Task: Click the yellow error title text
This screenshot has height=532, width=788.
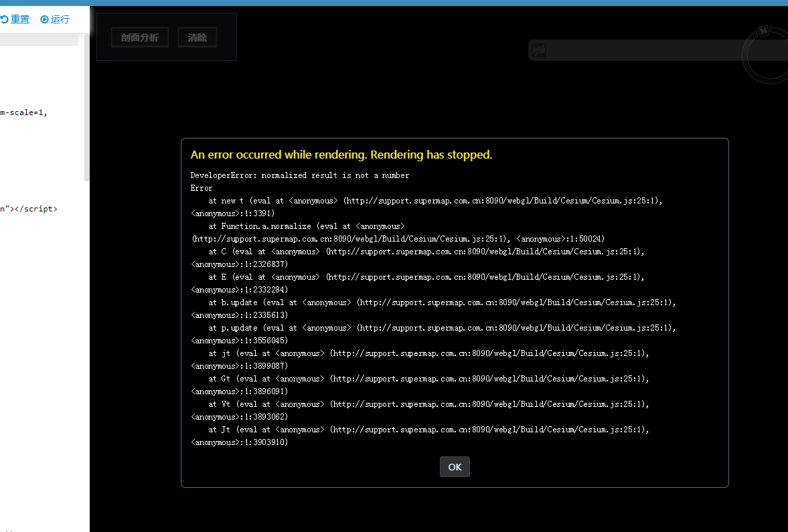Action: click(x=341, y=155)
